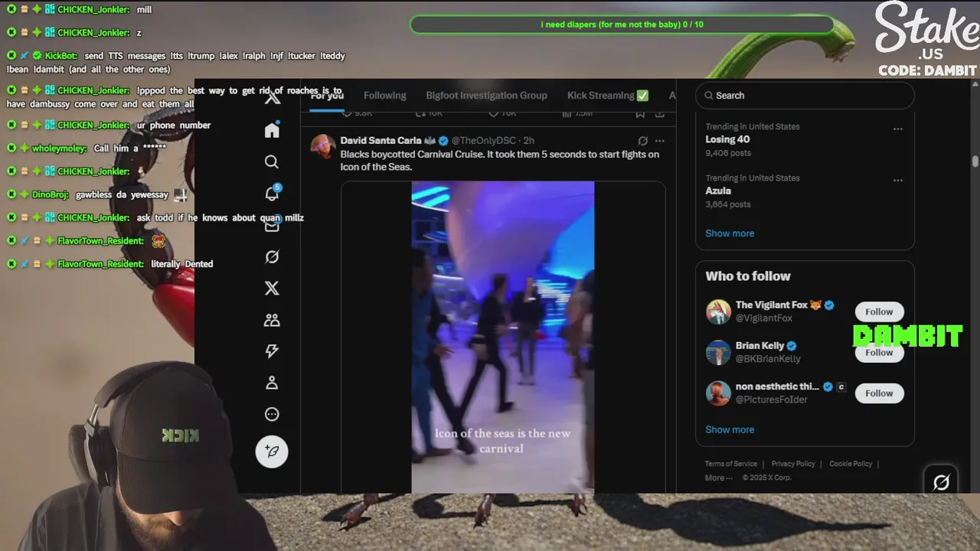Screen dimensions: 980x551
Task: Click KickBot username in the chat overlay
Action: (x=61, y=56)
